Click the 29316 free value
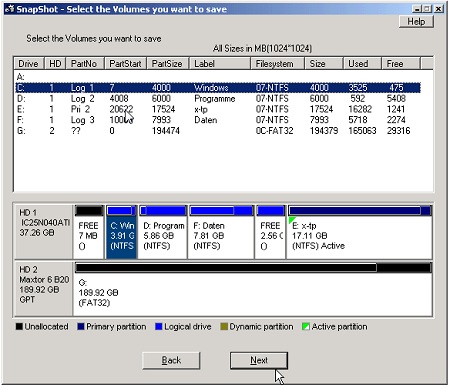Screen dimensions: 450x388 pyautogui.click(x=398, y=131)
